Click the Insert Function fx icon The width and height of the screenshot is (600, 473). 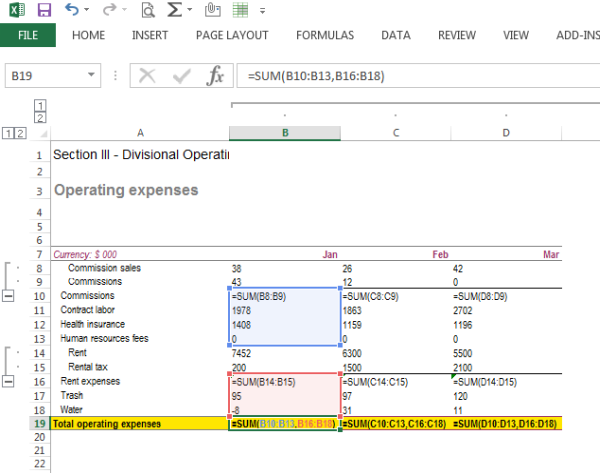215,76
